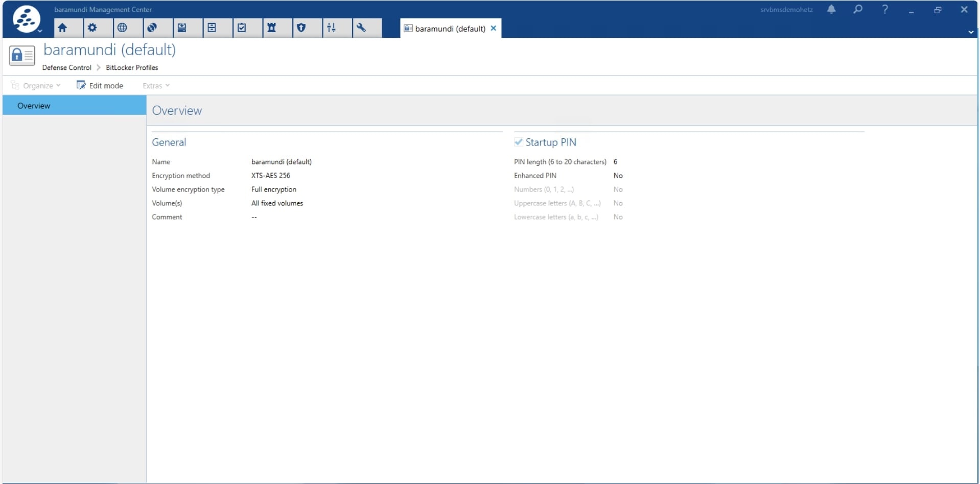Close the baramundi (default) tab
The width and height of the screenshot is (980, 484).
pos(494,29)
